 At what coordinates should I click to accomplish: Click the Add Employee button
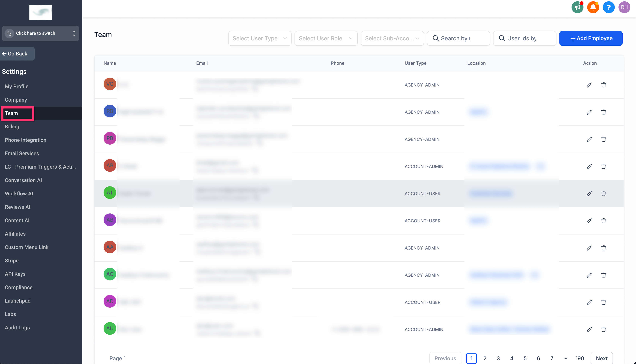(x=591, y=38)
